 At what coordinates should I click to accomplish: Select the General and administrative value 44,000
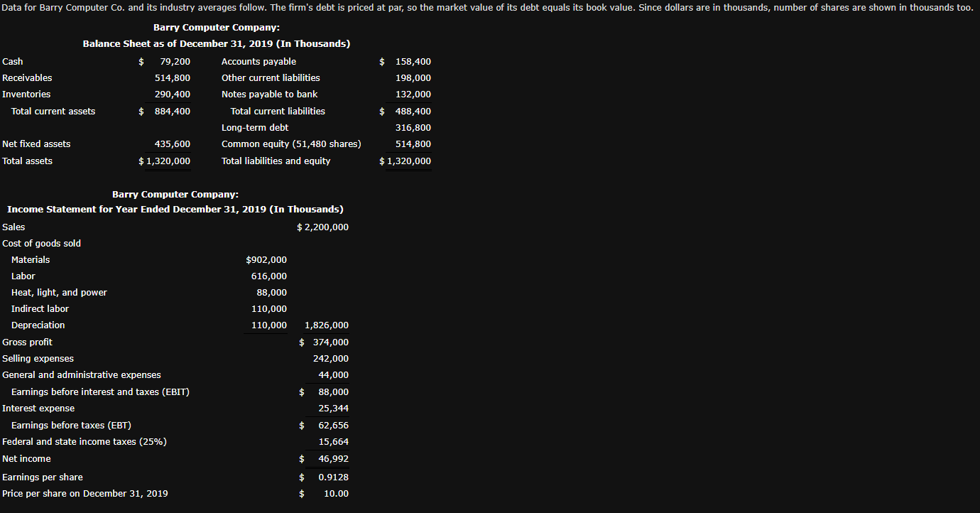click(x=334, y=375)
